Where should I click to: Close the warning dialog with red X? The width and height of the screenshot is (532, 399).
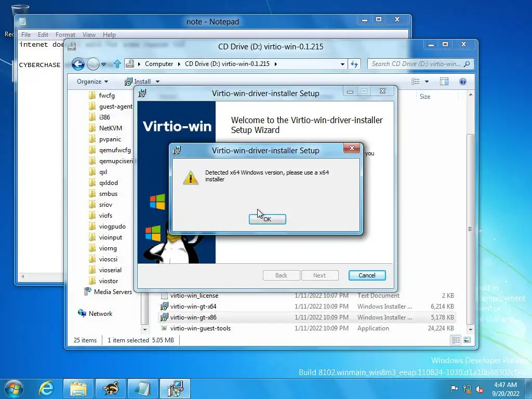[x=352, y=148]
